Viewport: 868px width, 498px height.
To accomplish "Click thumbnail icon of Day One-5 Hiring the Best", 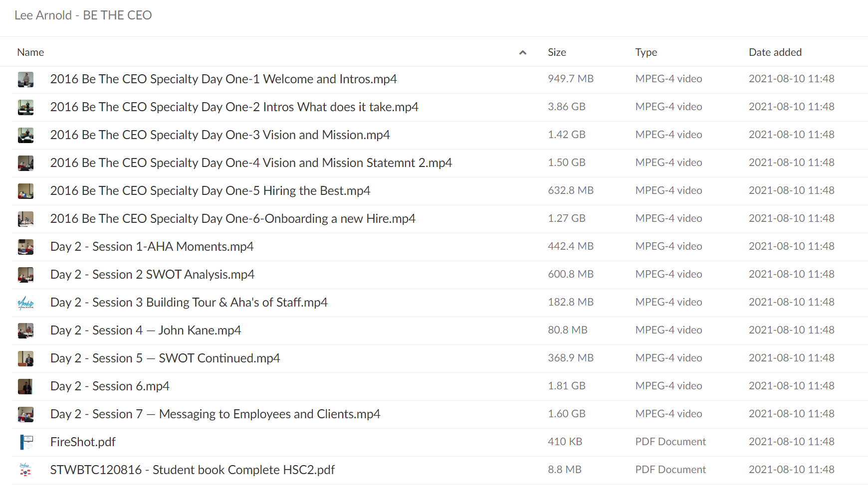I will [25, 191].
